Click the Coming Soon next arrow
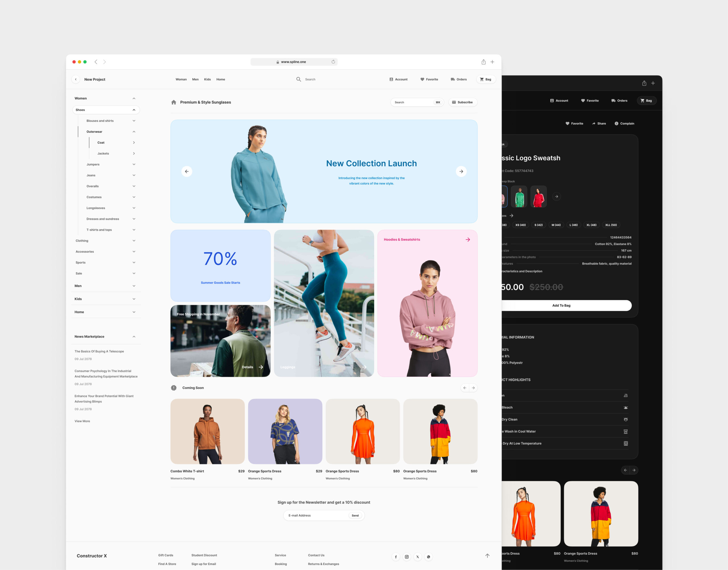This screenshot has width=728, height=570. pyautogui.click(x=473, y=388)
